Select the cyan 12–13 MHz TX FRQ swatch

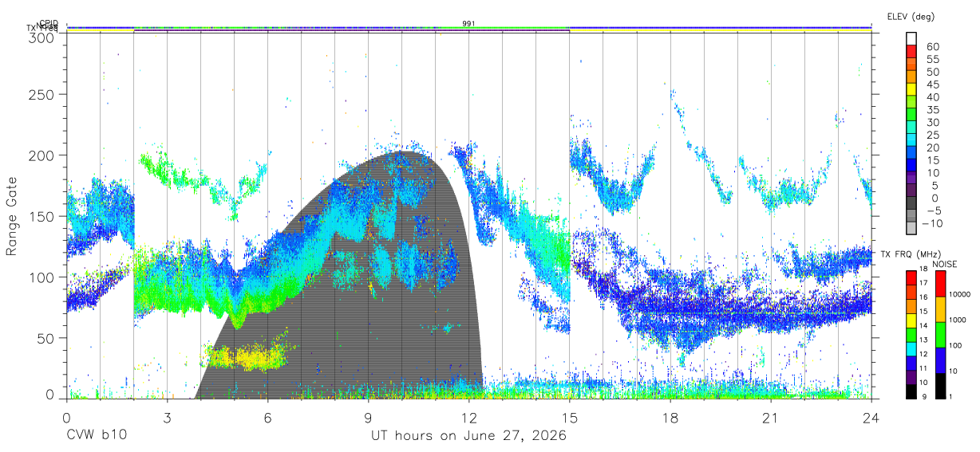[x=911, y=349]
